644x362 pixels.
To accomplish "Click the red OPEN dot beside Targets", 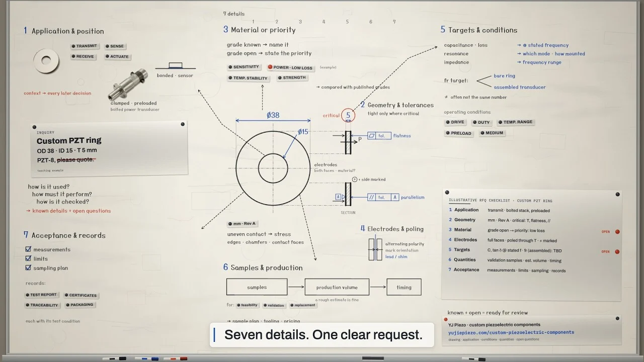I will click(617, 251).
